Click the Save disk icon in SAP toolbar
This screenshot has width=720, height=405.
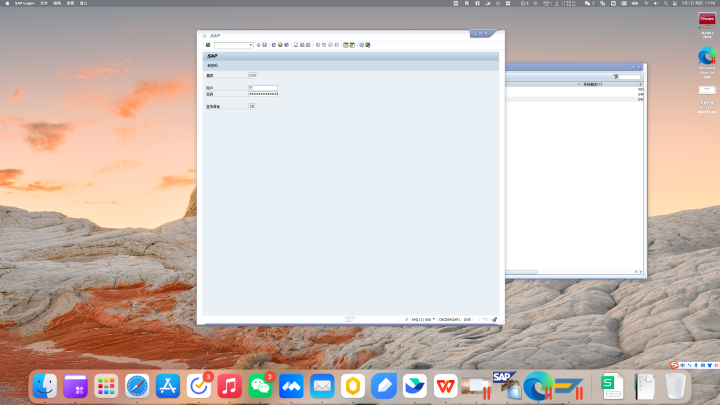264,45
